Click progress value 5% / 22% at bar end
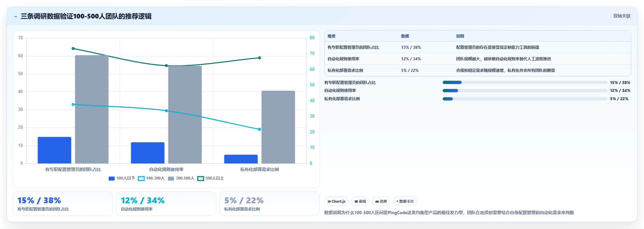The width and height of the screenshot is (644, 229). pyautogui.click(x=619, y=99)
